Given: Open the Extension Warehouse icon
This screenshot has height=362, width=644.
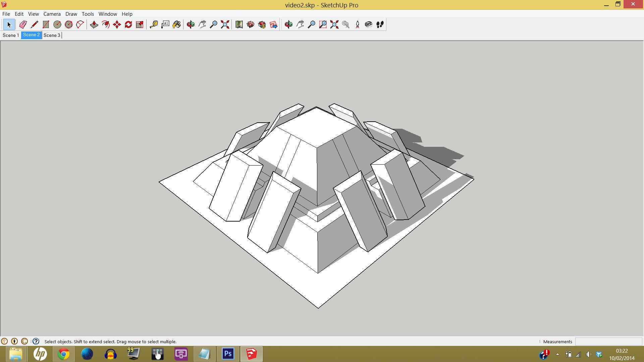Looking at the screenshot, I should [x=262, y=24].
